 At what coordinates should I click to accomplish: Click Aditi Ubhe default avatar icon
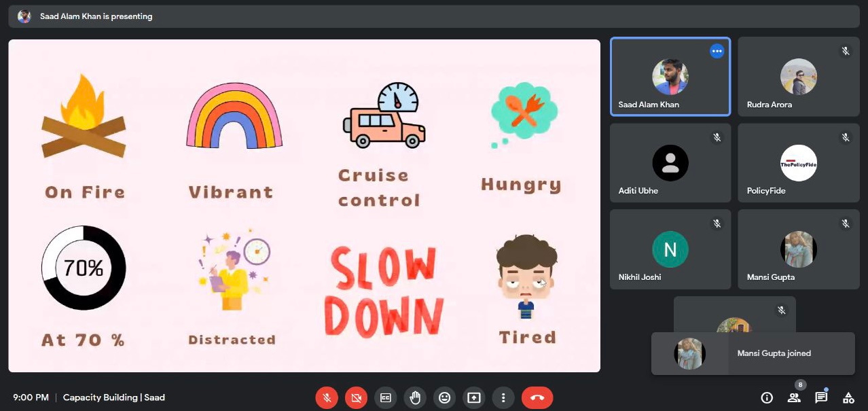(670, 163)
